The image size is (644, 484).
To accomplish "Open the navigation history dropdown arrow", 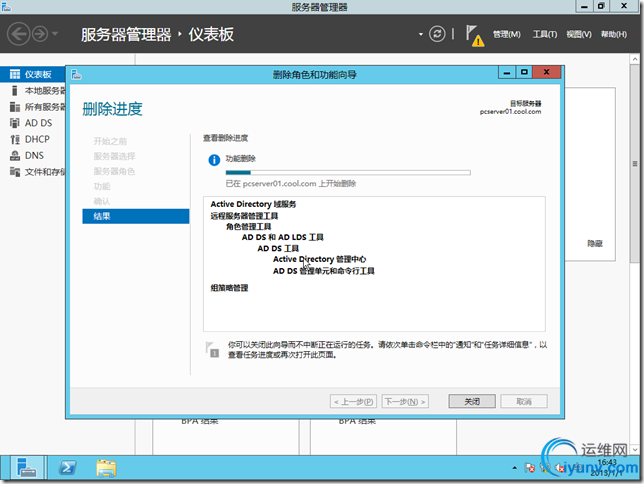I will [x=55, y=34].
